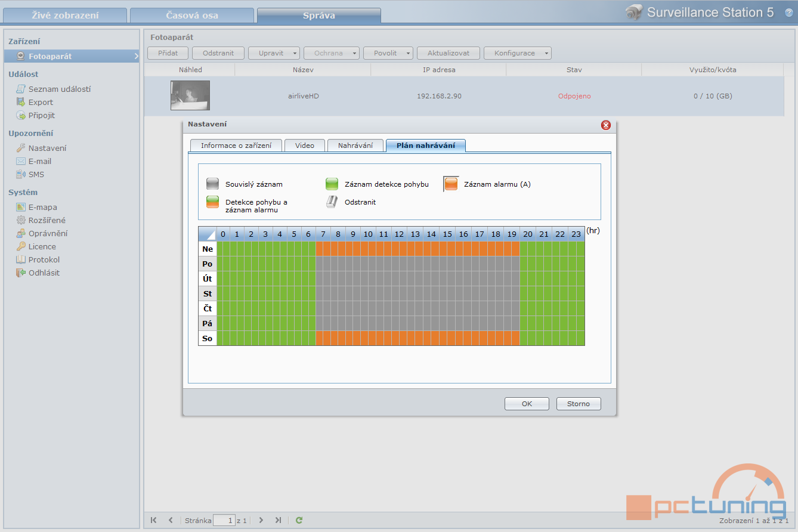Go to previous page in pager
Image resolution: width=798 pixels, height=532 pixels.
pos(171,520)
